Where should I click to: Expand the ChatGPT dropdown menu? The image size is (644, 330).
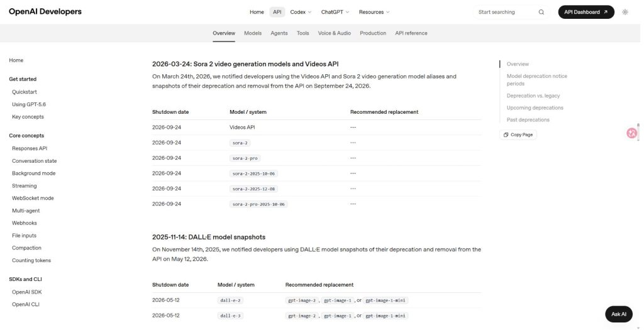point(335,12)
